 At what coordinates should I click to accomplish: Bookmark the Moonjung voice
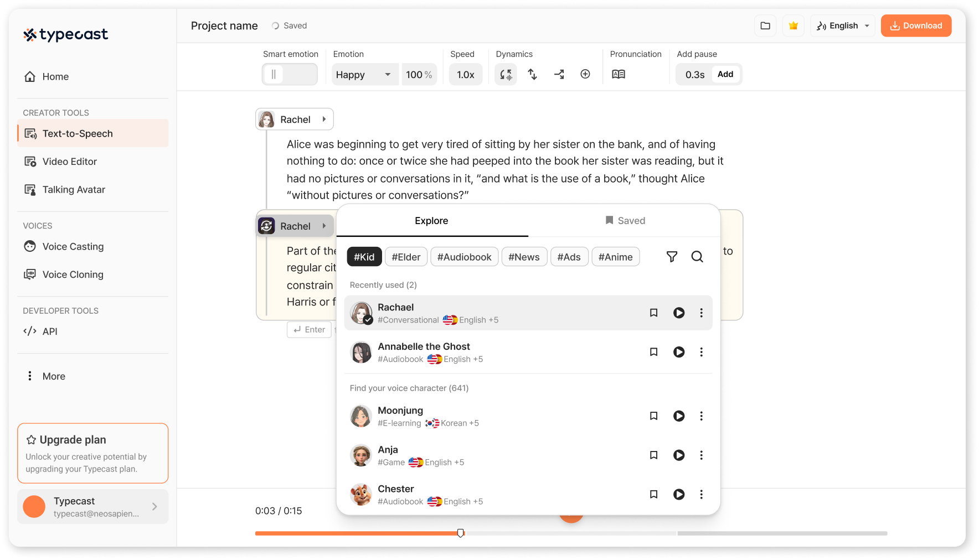pyautogui.click(x=653, y=416)
